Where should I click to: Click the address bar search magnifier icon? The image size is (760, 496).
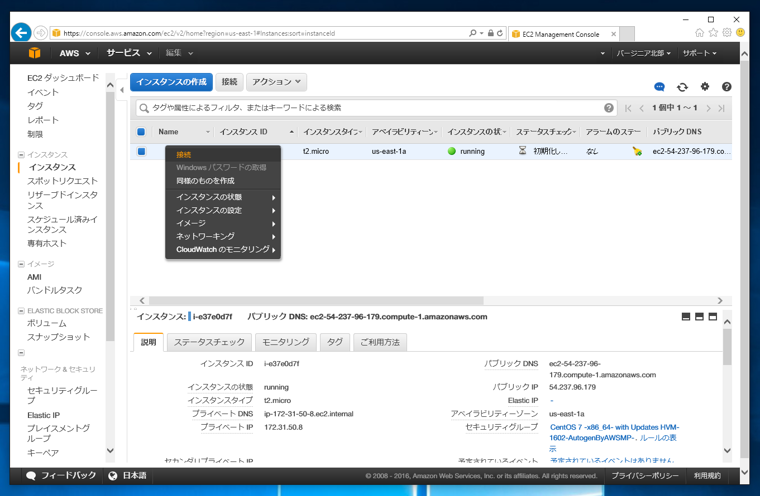click(x=473, y=33)
